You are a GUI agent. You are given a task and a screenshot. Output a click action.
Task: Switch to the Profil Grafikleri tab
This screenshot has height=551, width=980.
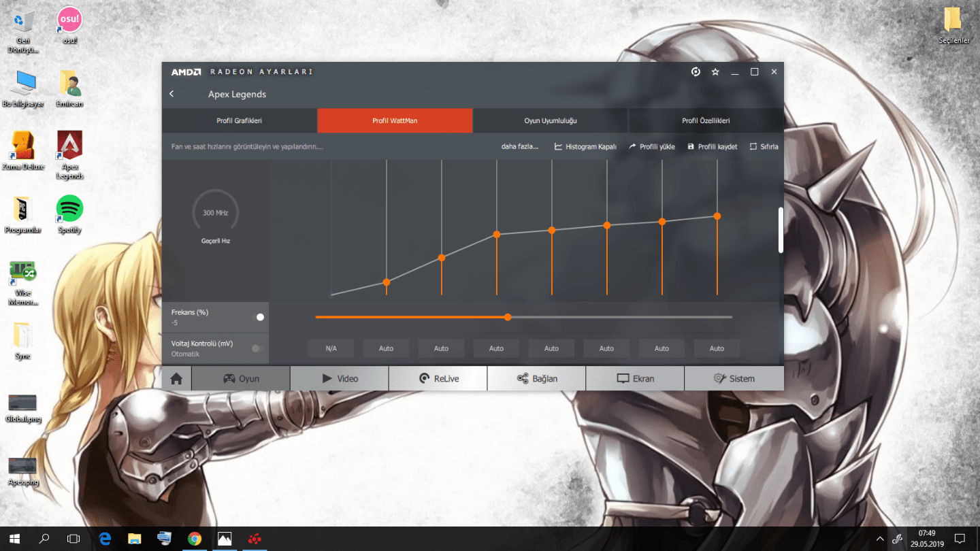(240, 120)
